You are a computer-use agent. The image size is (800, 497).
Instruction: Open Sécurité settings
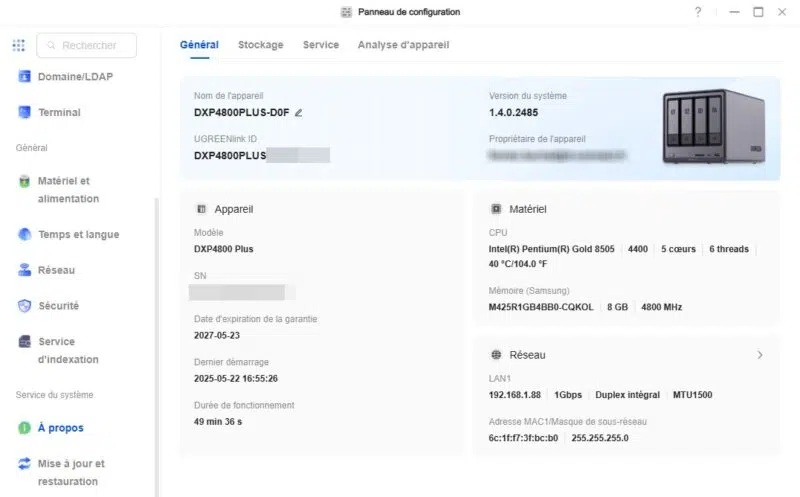click(x=59, y=306)
